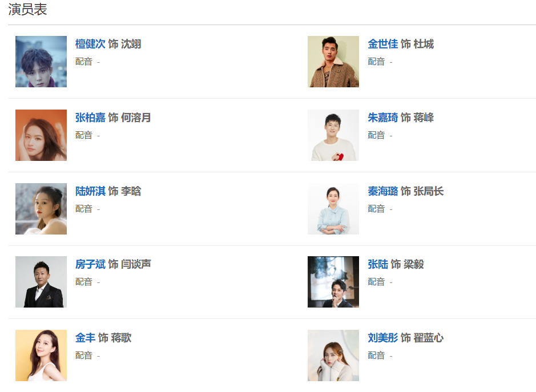Viewport: 536px width, 392px height.
Task: Open 房子斌's profile picture
Action: [x=41, y=282]
